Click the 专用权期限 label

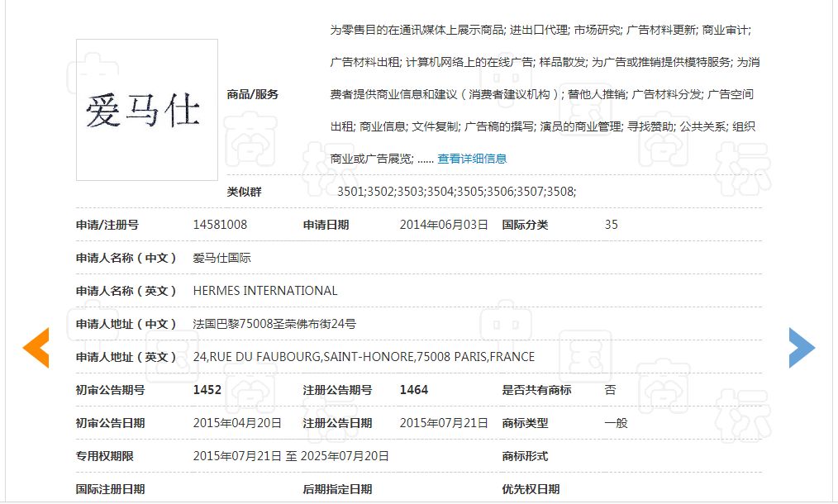coord(105,456)
